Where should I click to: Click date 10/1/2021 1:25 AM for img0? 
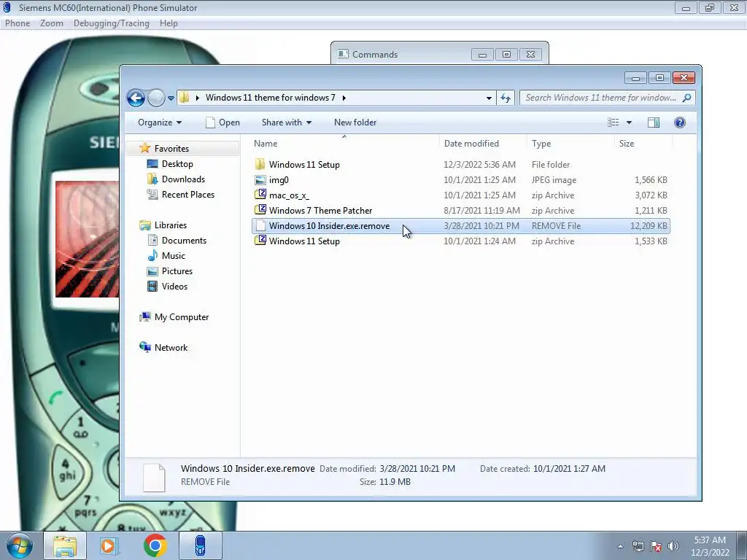480,180
